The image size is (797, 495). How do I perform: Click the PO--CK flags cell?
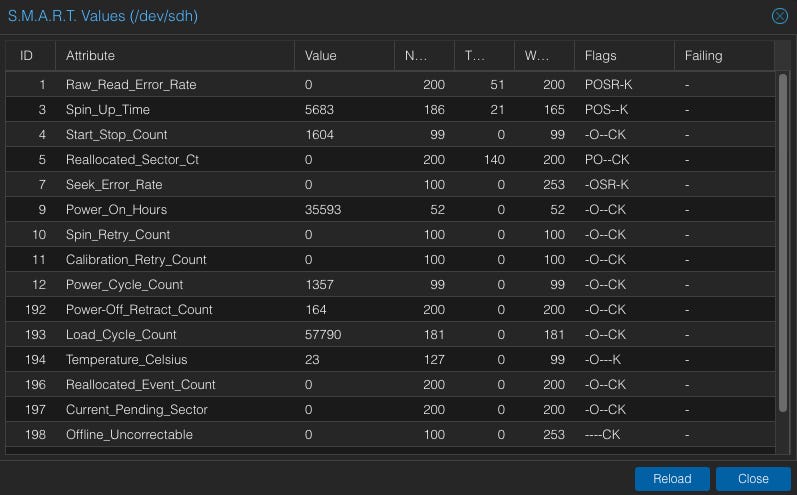tap(607, 160)
